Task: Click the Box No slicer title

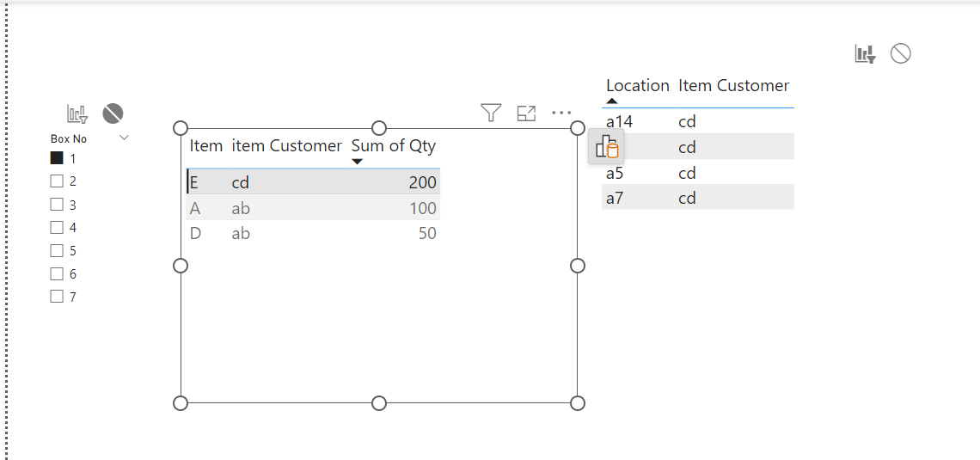Action: point(69,138)
